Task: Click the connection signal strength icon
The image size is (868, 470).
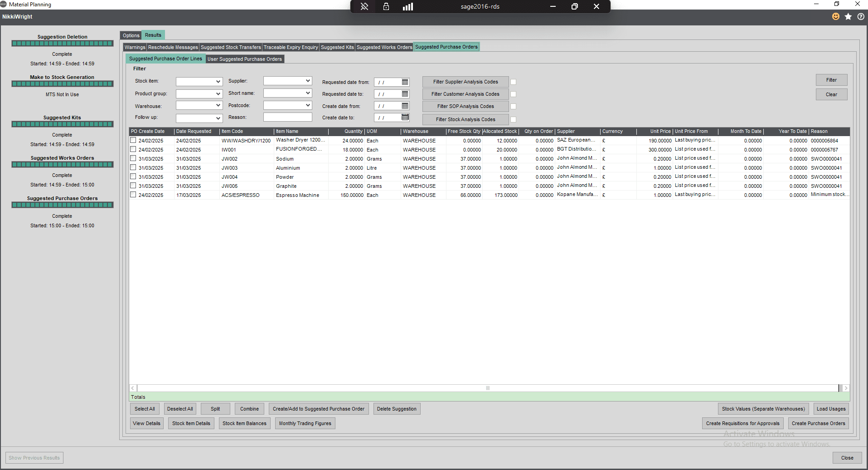Action: point(408,6)
